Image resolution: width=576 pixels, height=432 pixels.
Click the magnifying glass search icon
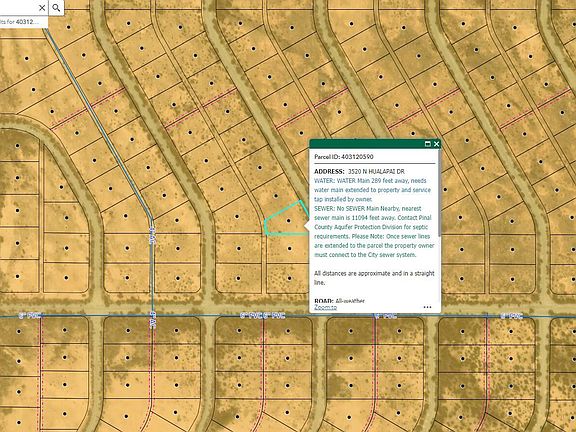56,8
